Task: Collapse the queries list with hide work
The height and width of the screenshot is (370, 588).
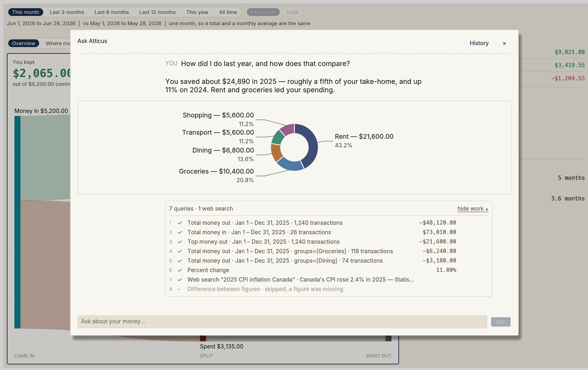Action: pos(473,209)
